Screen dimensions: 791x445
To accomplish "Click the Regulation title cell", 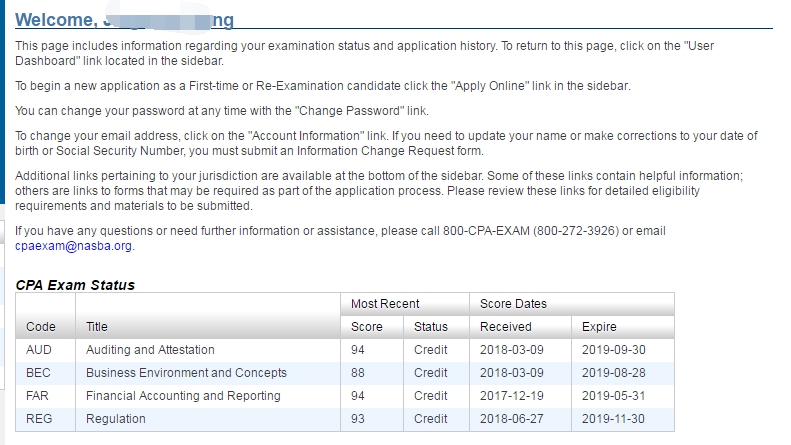I will point(116,419).
